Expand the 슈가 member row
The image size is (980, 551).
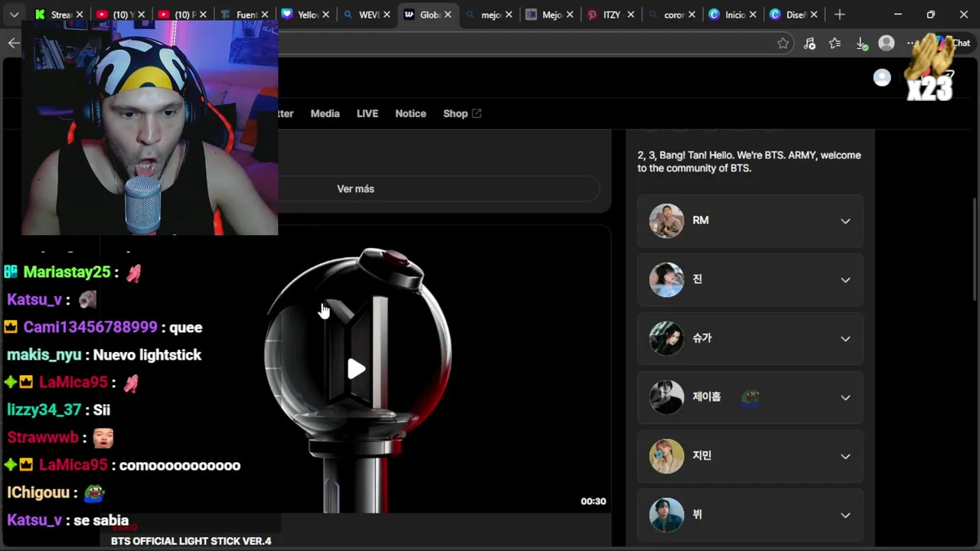750,338
